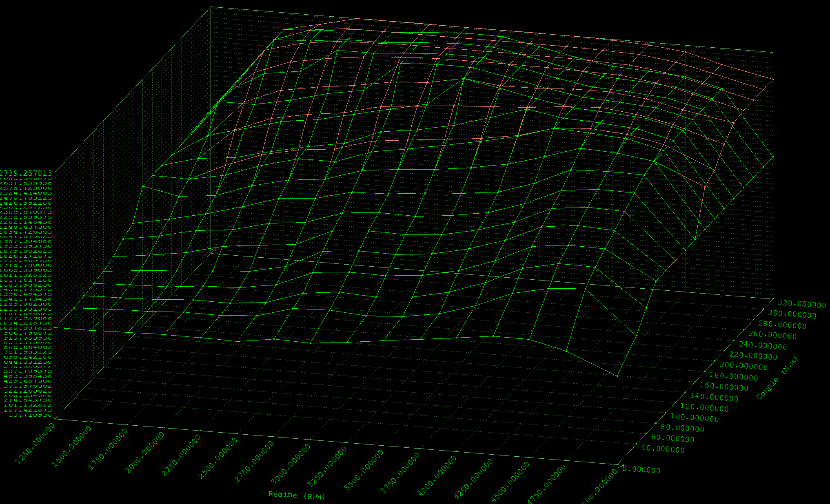Click the Régime (RPM) axis title
Image resolution: width=830 pixels, height=504 pixels.
tap(297, 495)
